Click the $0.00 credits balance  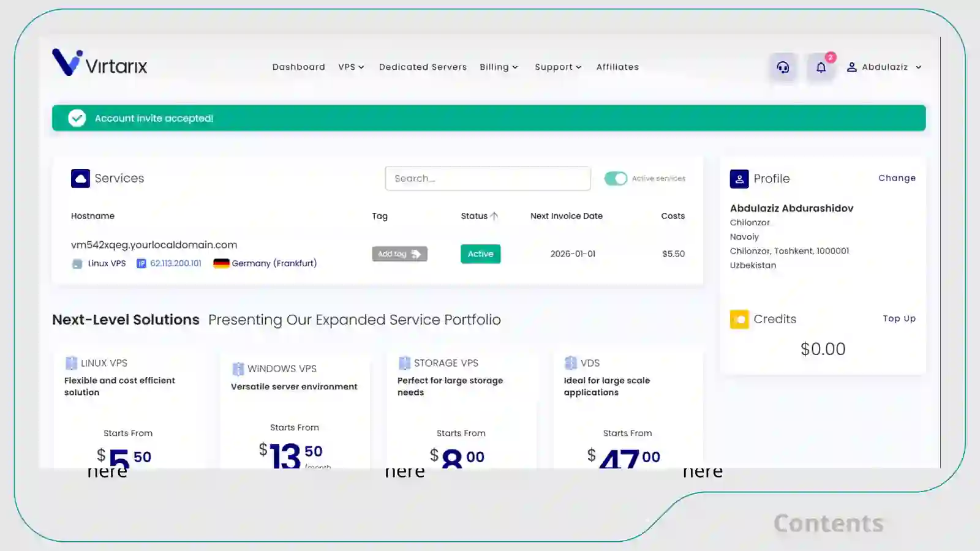[823, 349]
